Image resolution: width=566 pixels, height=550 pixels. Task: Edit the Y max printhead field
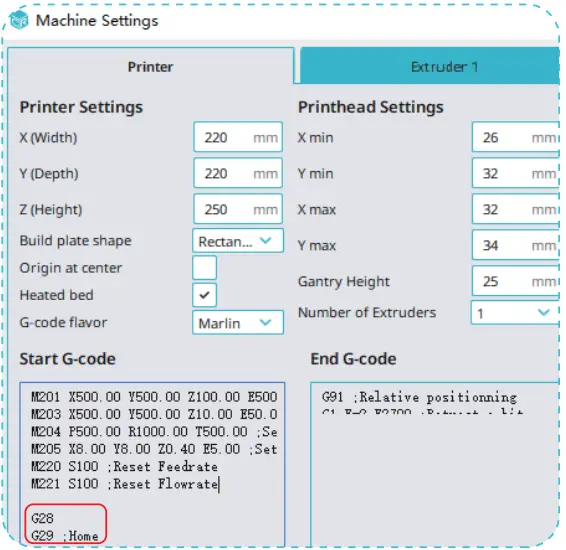pyautogui.click(x=515, y=245)
